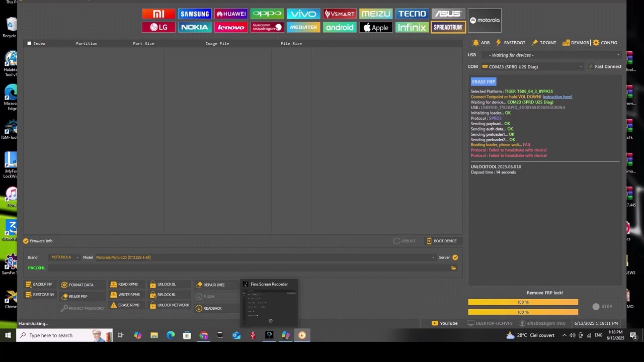Select the Lenovo brand logo
The image size is (644, 362).
(x=231, y=27)
